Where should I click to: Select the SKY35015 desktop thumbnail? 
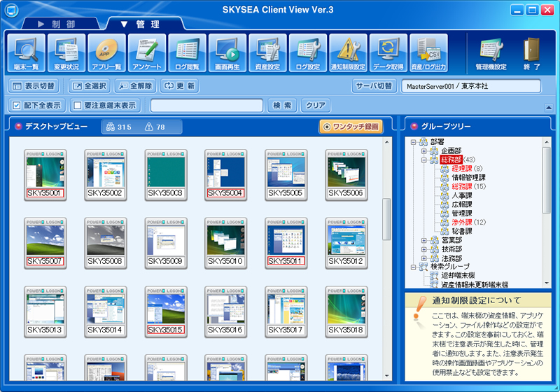[166, 311]
